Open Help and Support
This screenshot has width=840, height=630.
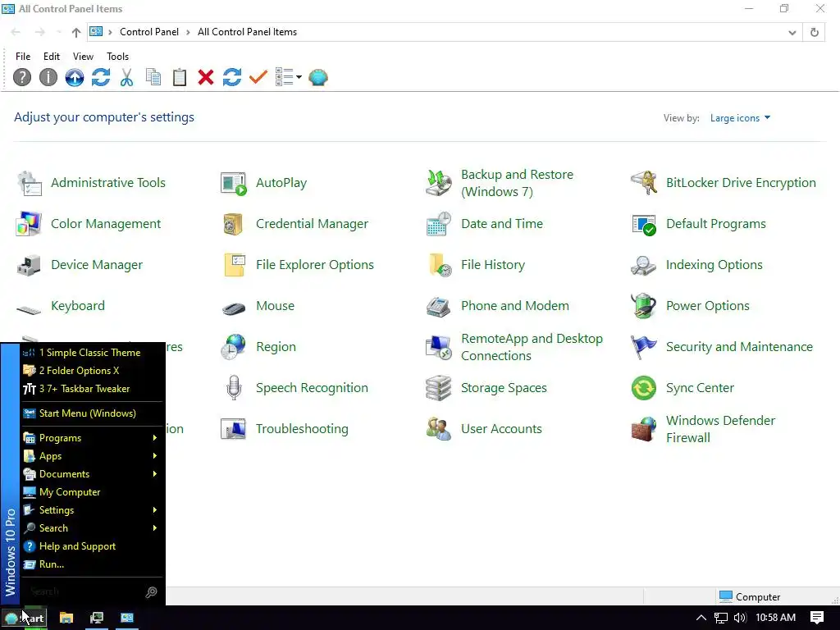click(x=92, y=546)
